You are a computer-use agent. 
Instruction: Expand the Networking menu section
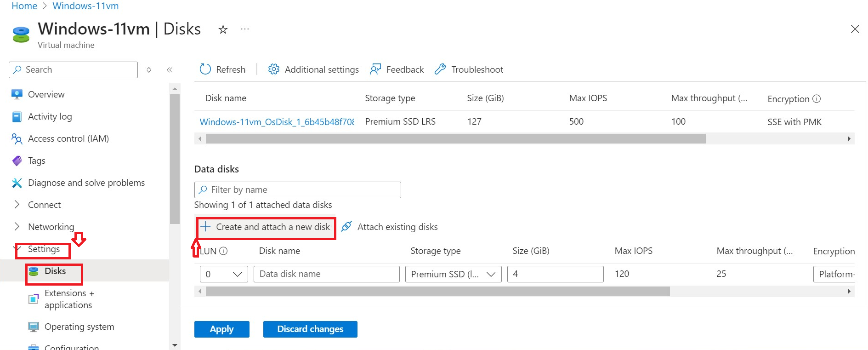[x=17, y=227]
